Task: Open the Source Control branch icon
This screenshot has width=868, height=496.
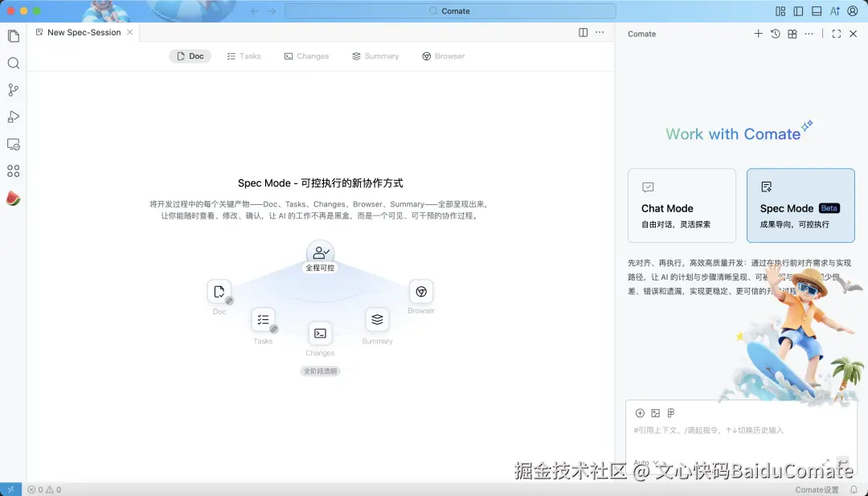Action: point(14,90)
